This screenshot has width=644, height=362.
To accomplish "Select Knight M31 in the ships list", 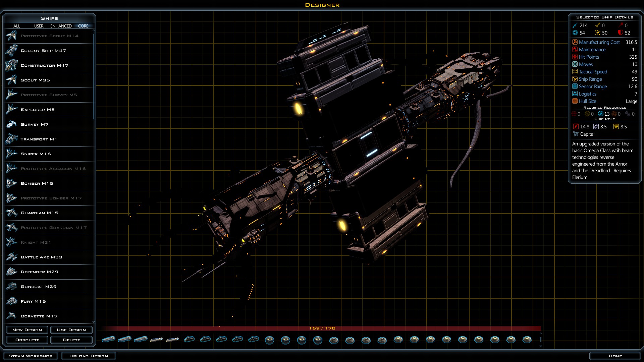I will click(49, 242).
